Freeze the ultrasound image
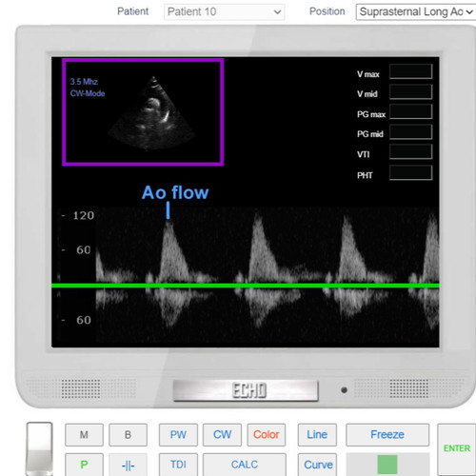476x476 pixels. point(387,435)
